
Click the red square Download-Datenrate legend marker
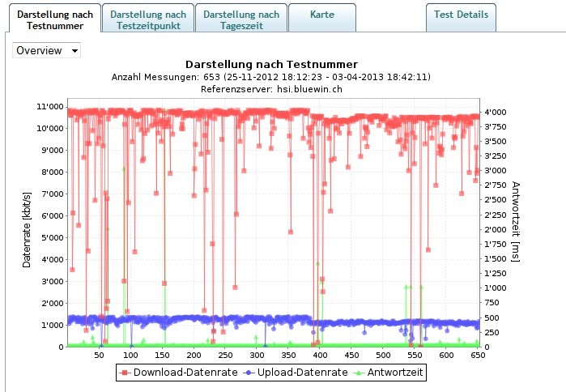[126, 373]
